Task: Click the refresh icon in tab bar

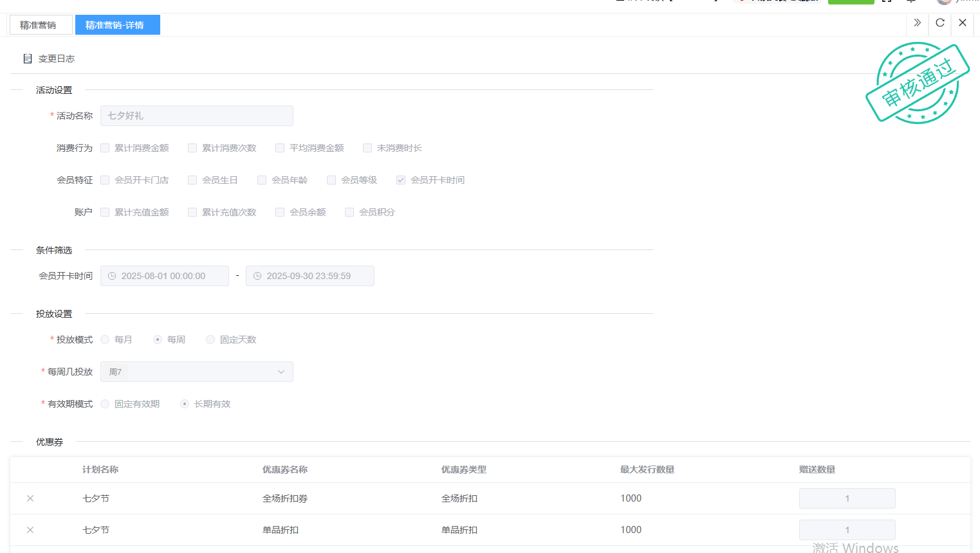Action: tap(939, 23)
